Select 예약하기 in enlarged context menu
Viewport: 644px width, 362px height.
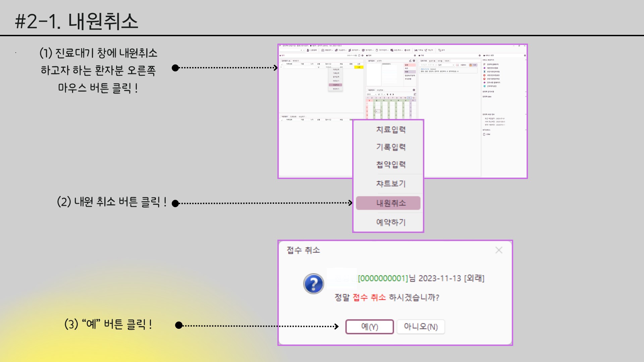point(390,222)
